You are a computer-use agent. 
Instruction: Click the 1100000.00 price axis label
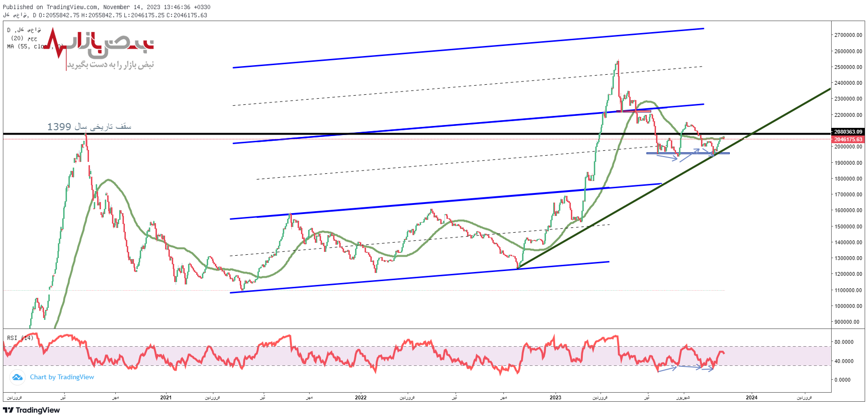(848, 290)
